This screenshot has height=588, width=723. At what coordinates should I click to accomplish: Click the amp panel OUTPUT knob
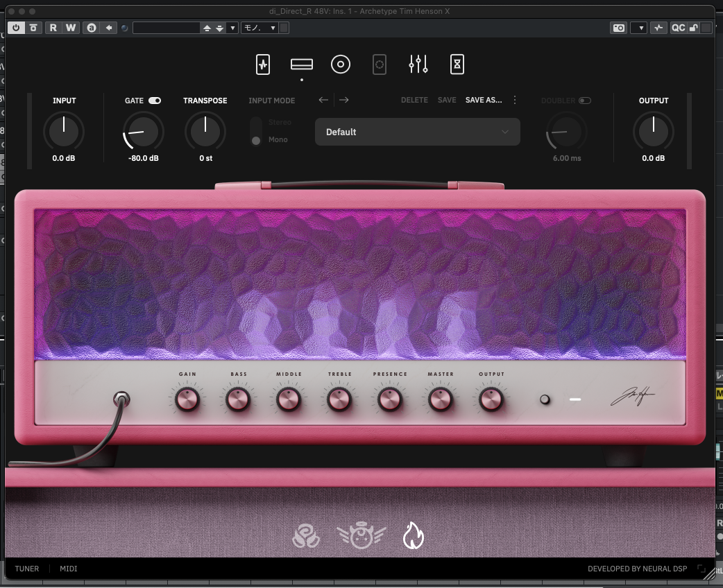[x=491, y=399]
